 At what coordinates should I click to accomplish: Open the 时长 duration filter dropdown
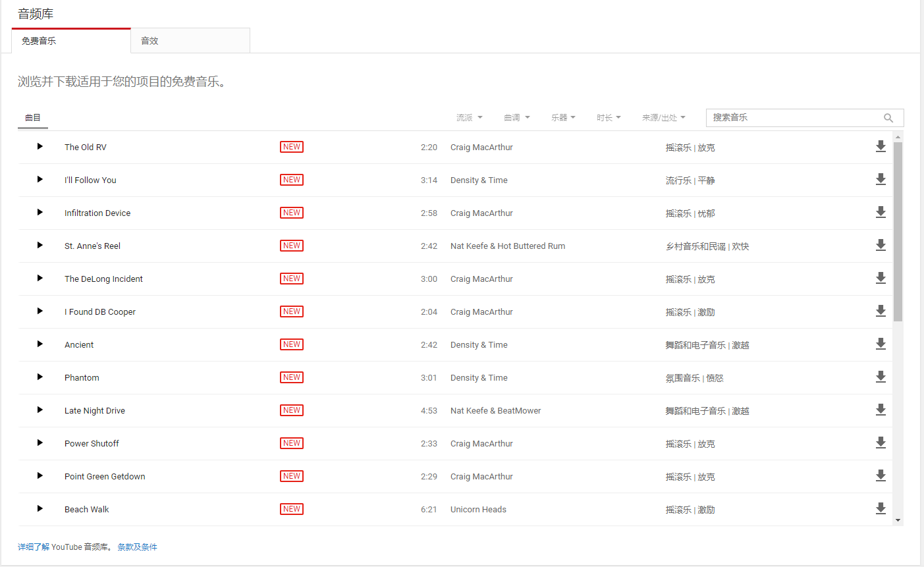(609, 118)
